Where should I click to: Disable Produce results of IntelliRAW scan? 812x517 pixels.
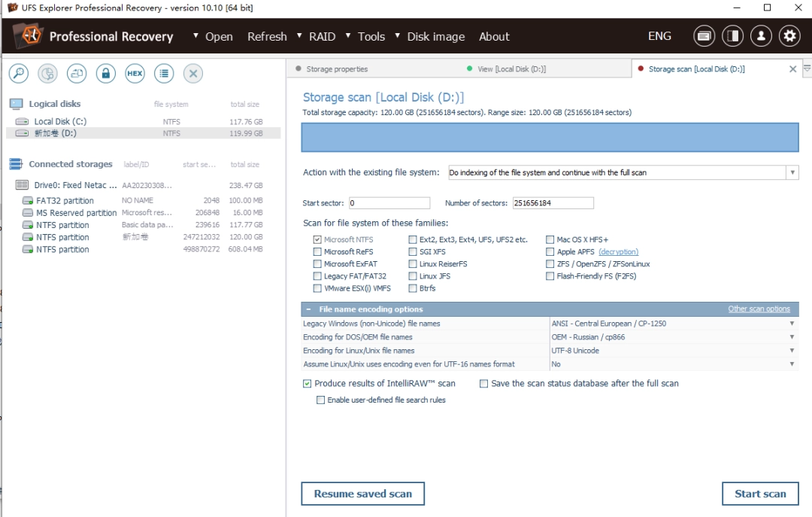click(307, 383)
